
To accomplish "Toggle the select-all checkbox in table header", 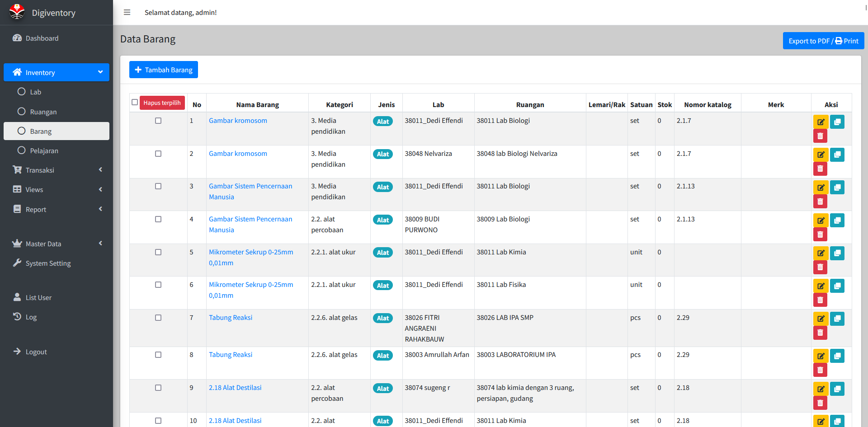I will [135, 102].
